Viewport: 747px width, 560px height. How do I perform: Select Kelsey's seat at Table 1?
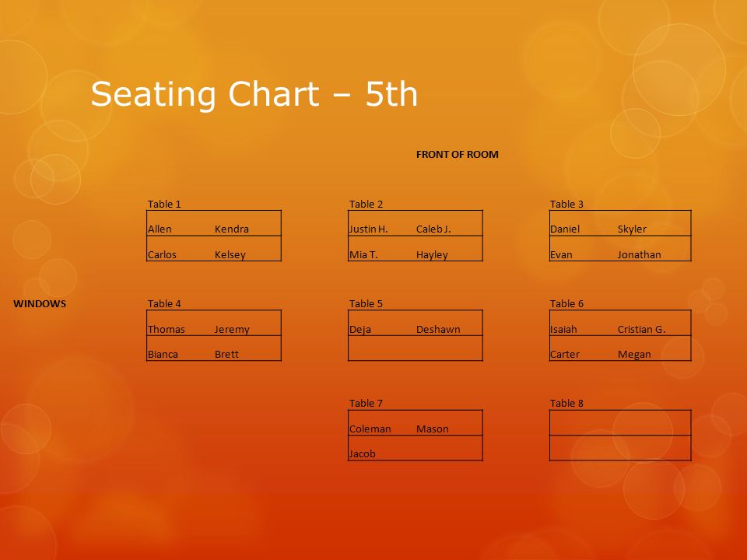230,255
